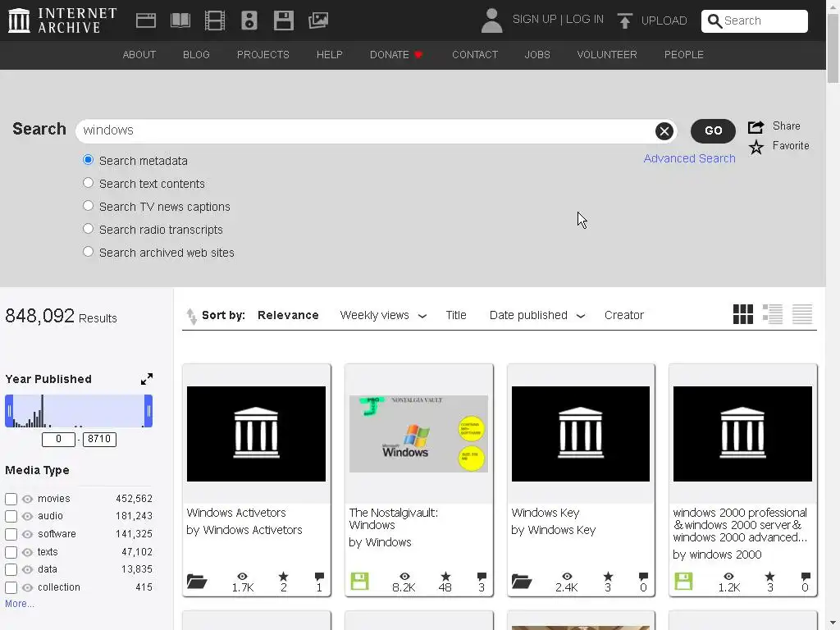Click reviews icon on windows 2000 card
This screenshot has width=840, height=630.
point(806,577)
